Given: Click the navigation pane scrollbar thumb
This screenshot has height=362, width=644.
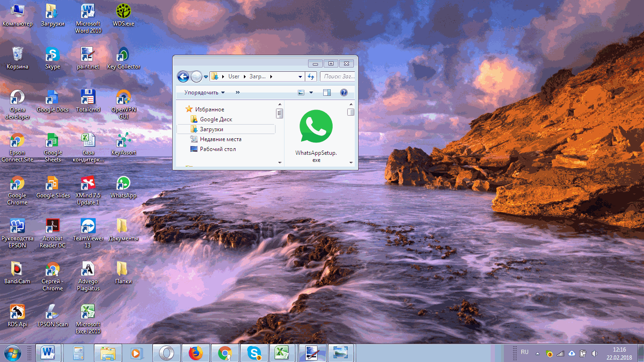Looking at the screenshot, I should click(279, 113).
